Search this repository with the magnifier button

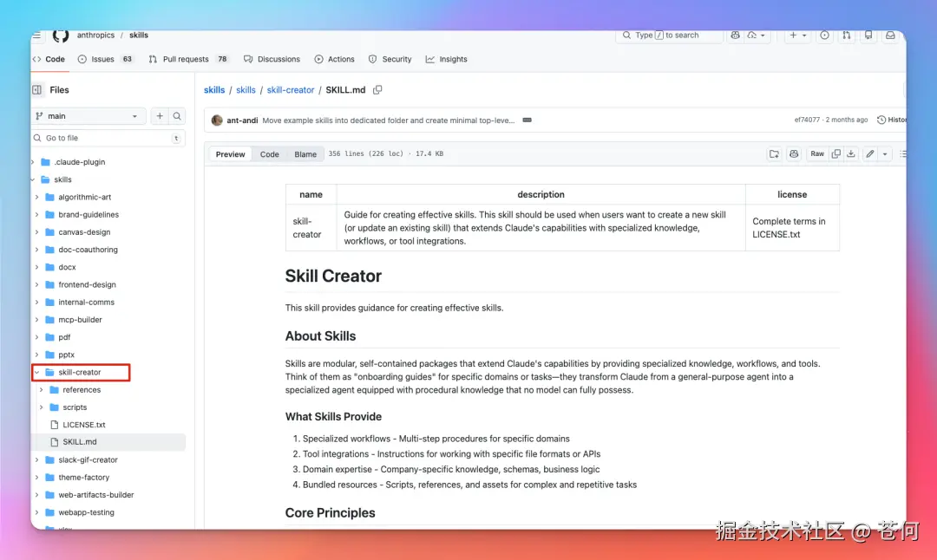[x=177, y=116]
